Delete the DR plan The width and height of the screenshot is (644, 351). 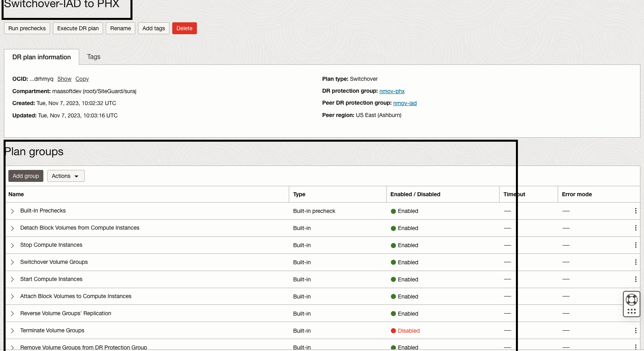pos(185,28)
